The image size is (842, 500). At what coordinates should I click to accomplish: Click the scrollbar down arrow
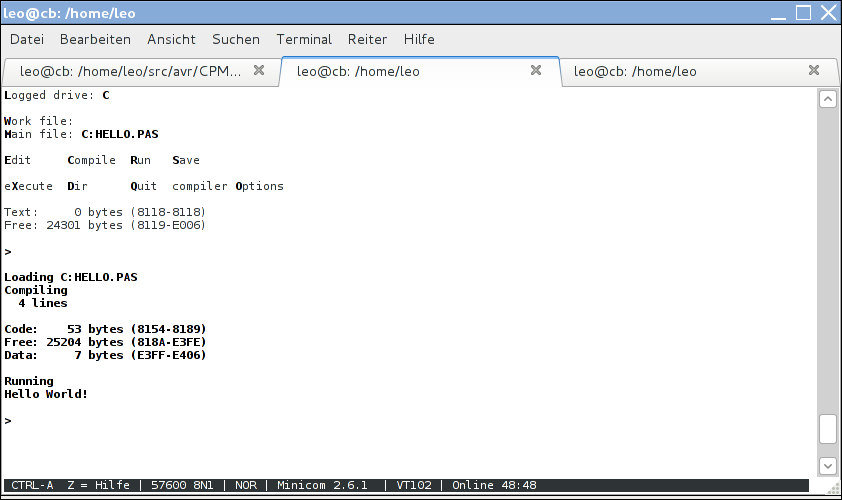click(828, 466)
